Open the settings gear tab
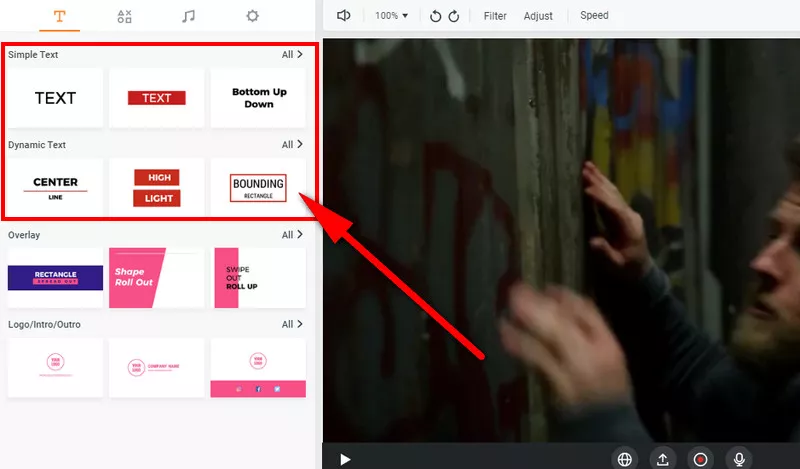This screenshot has height=469, width=800. click(x=252, y=16)
